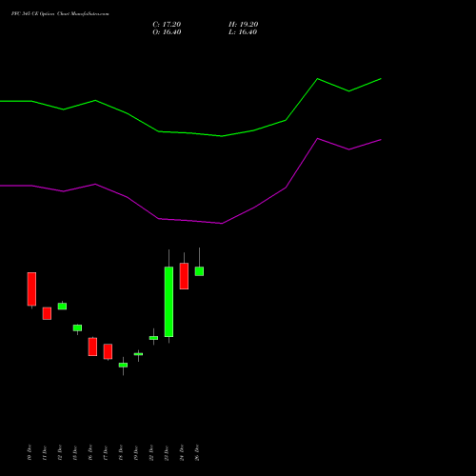Viewport: 476px width, 476px height.
Task: Click the upper green indicator line
Action: 190,133
